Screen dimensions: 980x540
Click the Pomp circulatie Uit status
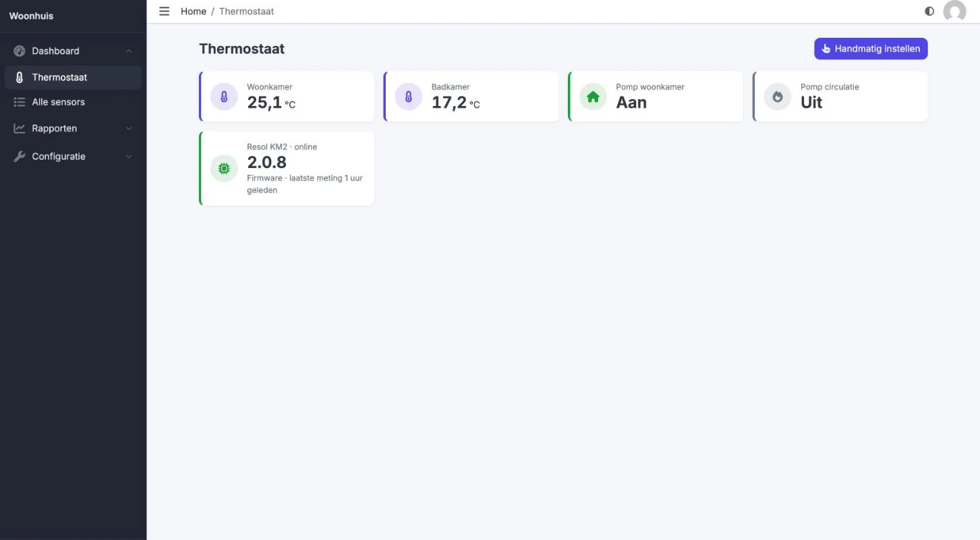(x=811, y=103)
